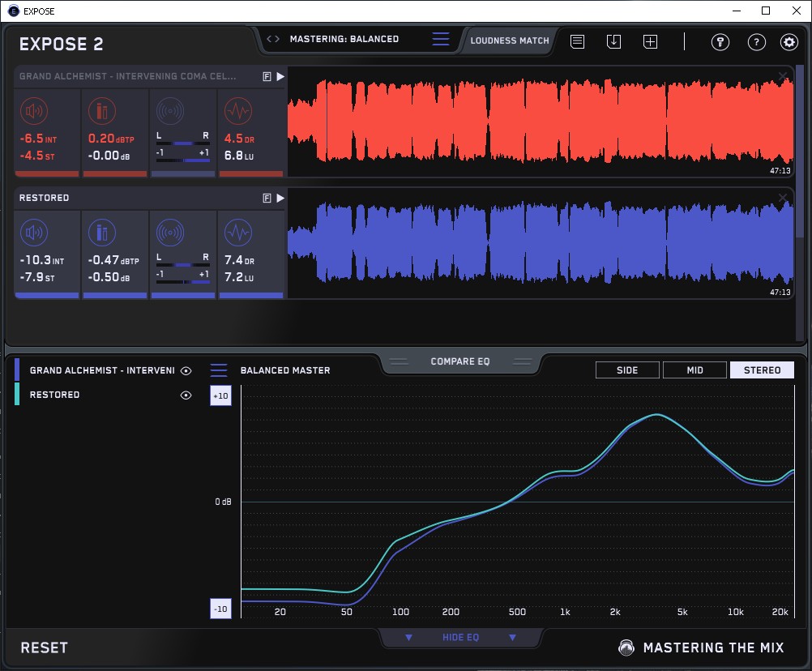
Task: Click the key license icon
Action: pyautogui.click(x=720, y=42)
